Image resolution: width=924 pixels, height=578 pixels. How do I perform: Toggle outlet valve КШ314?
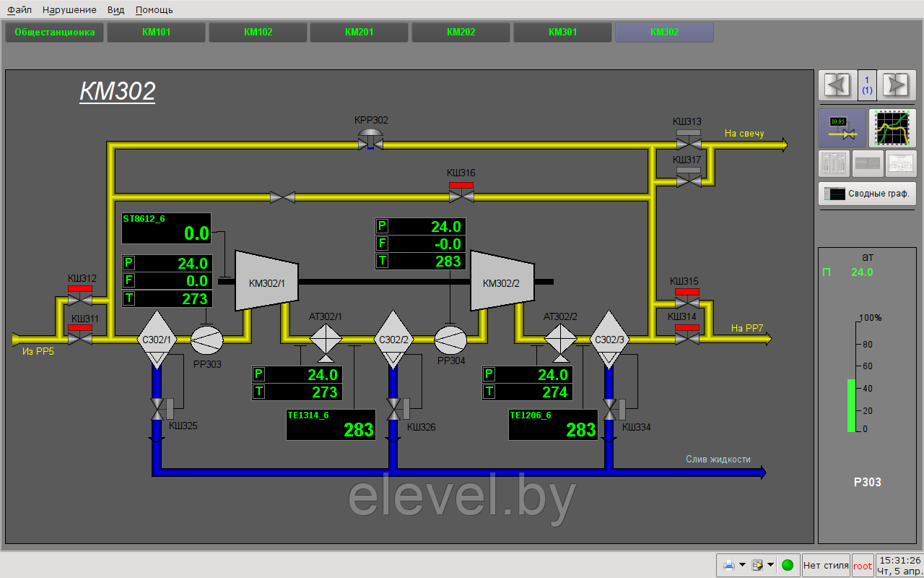[687, 338]
